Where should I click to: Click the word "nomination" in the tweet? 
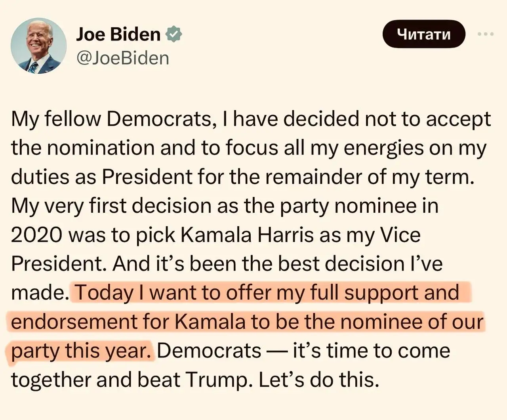coord(103,148)
